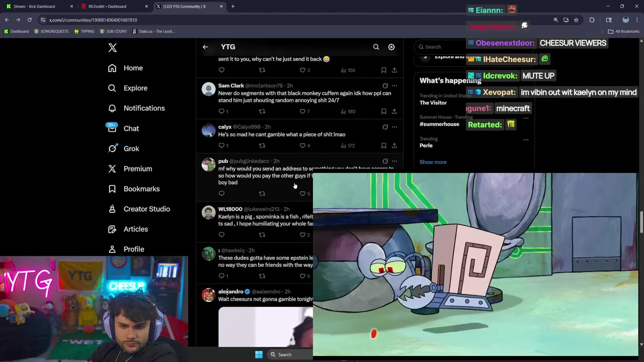Share calyx's post
644x362 pixels.
pyautogui.click(x=394, y=145)
